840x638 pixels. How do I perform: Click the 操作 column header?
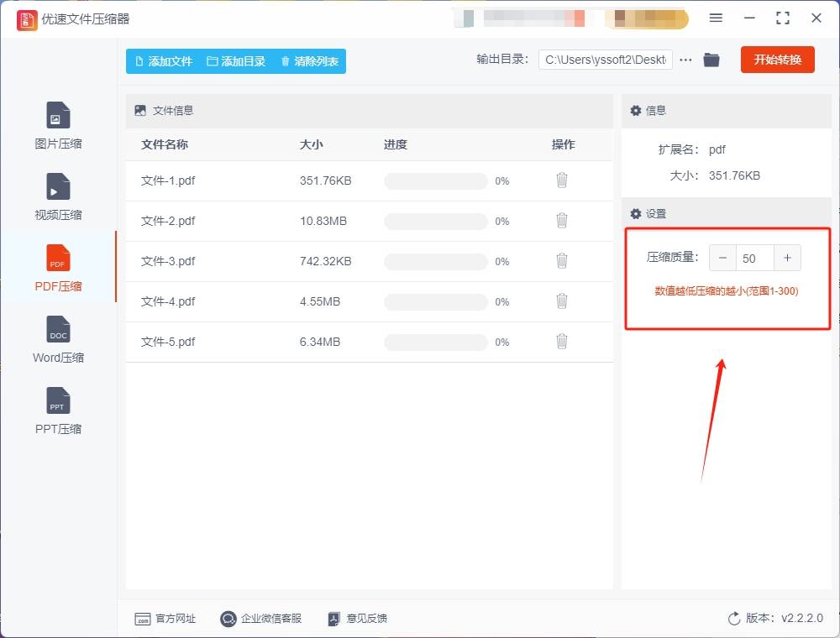point(563,144)
